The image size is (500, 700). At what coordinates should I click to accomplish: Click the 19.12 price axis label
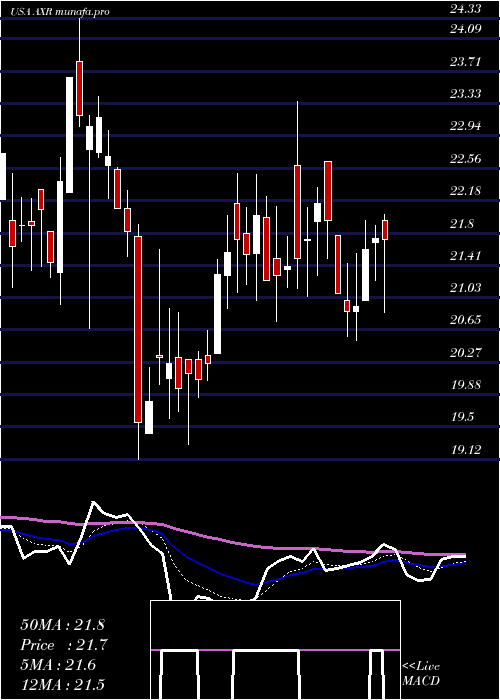click(467, 450)
